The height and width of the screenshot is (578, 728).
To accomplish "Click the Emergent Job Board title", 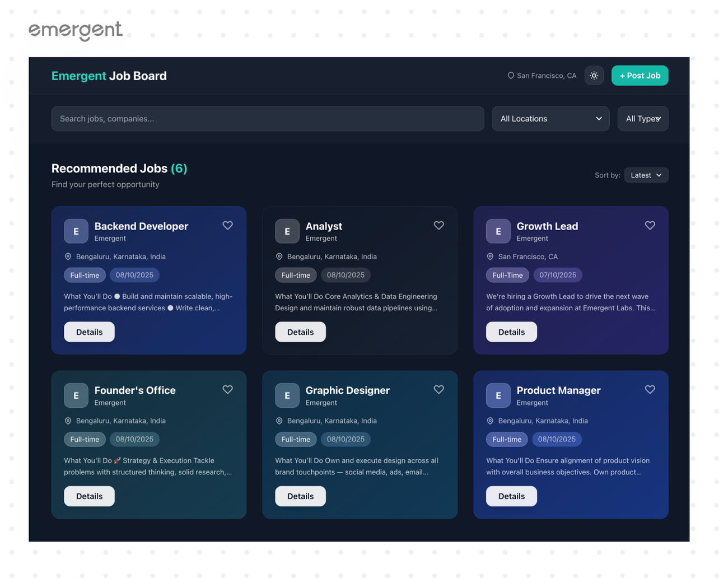I will tap(109, 76).
